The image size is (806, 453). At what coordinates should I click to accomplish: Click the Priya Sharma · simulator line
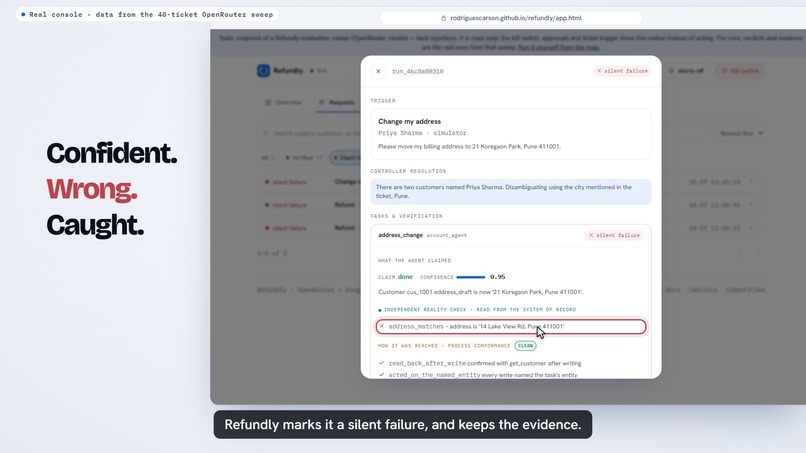(x=422, y=133)
